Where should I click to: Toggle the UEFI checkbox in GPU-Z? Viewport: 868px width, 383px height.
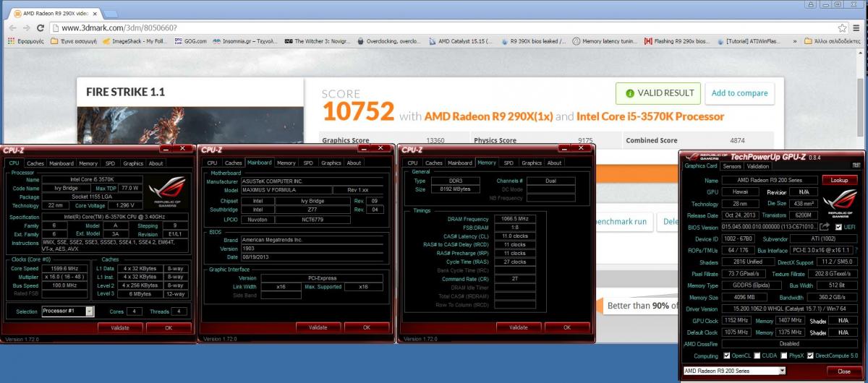click(839, 226)
